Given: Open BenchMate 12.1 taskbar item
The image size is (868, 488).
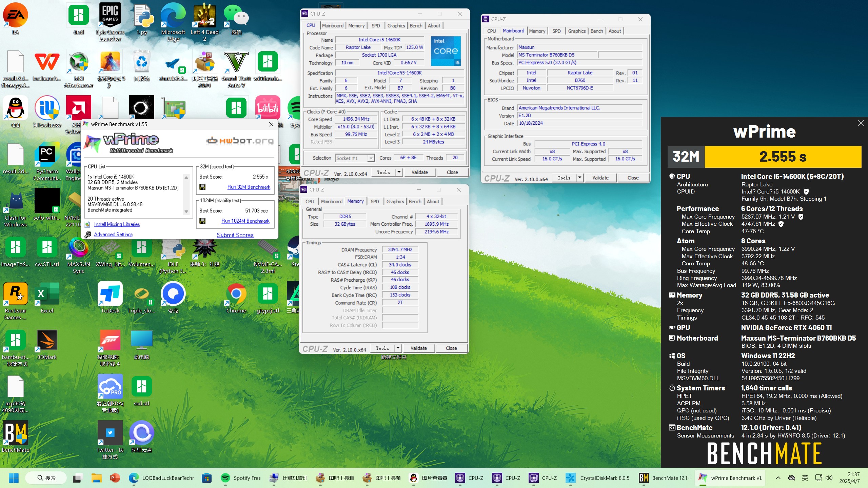Looking at the screenshot, I should coord(664,478).
